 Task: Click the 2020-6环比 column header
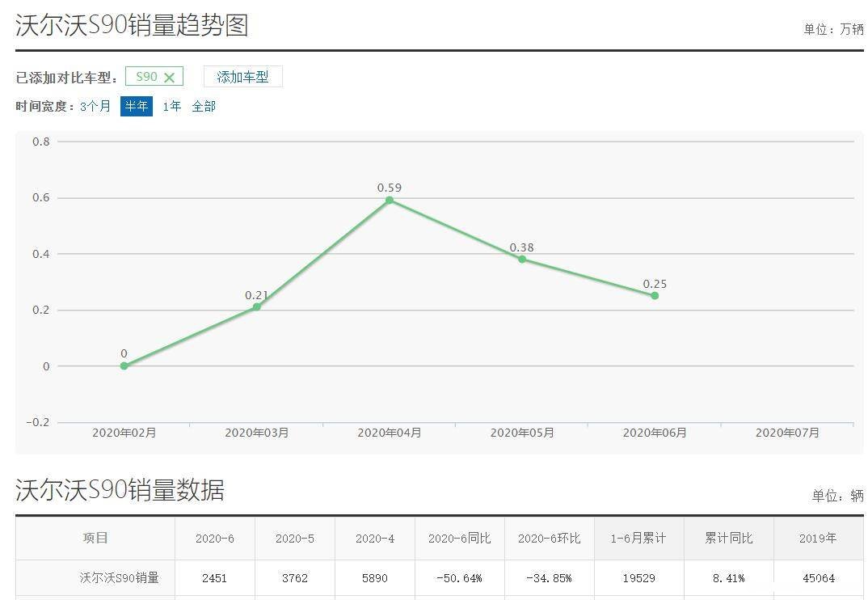[549, 538]
